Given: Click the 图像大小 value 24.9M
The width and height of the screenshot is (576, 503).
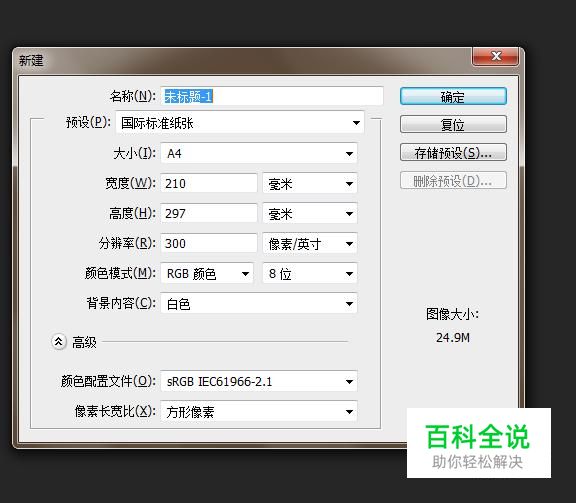Looking at the screenshot, I should [x=453, y=337].
